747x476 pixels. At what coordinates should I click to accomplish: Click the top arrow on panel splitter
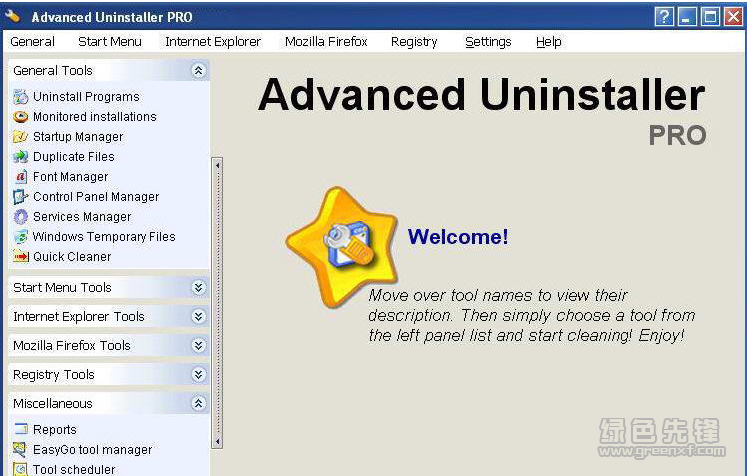coord(218,166)
